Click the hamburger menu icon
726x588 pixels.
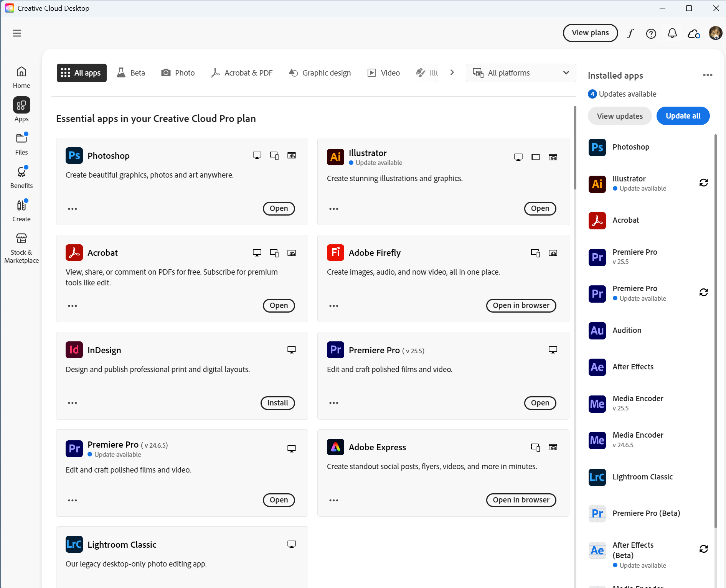click(17, 33)
